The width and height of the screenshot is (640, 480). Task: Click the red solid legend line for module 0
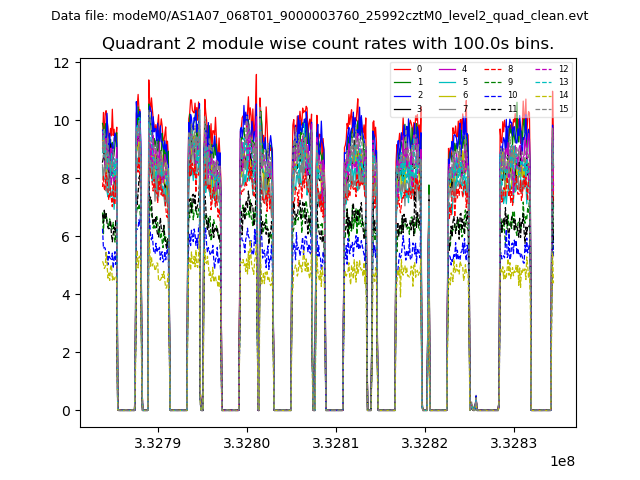coord(404,69)
